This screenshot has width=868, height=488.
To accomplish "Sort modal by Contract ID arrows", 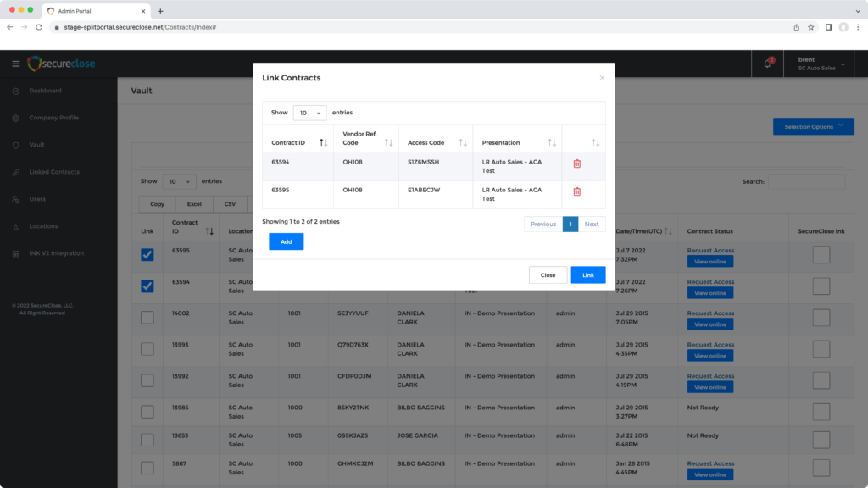I will tap(323, 142).
